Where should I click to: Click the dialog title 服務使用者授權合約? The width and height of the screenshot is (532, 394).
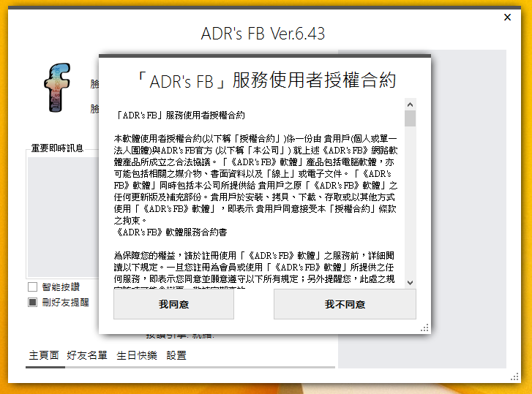click(x=266, y=80)
